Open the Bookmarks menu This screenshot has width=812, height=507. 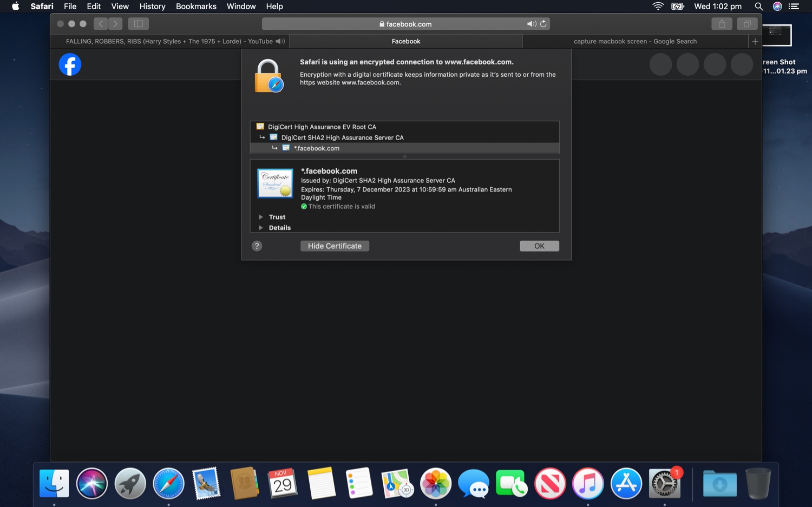point(196,6)
